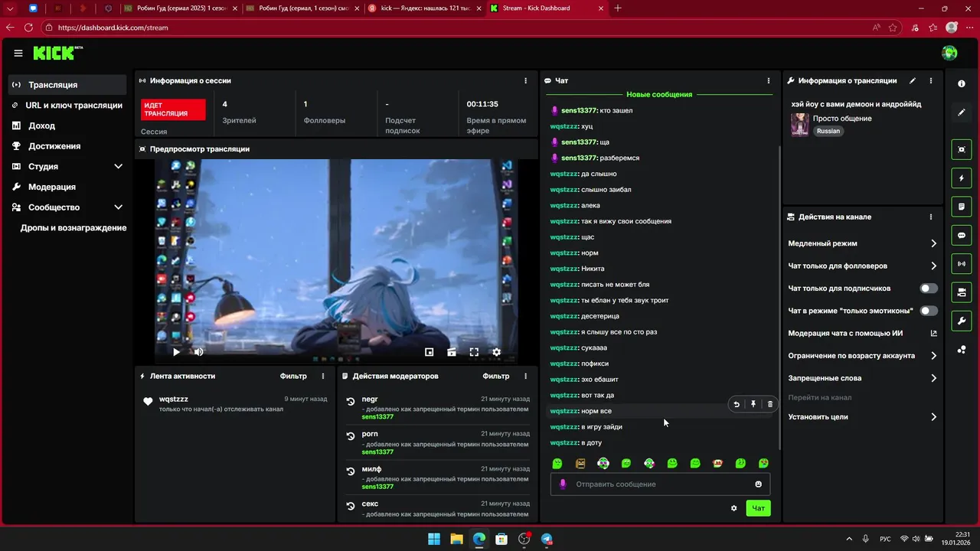Toggle the channel actions camera icon in the right rail
The height and width of the screenshot is (551, 980).
pos(962,292)
